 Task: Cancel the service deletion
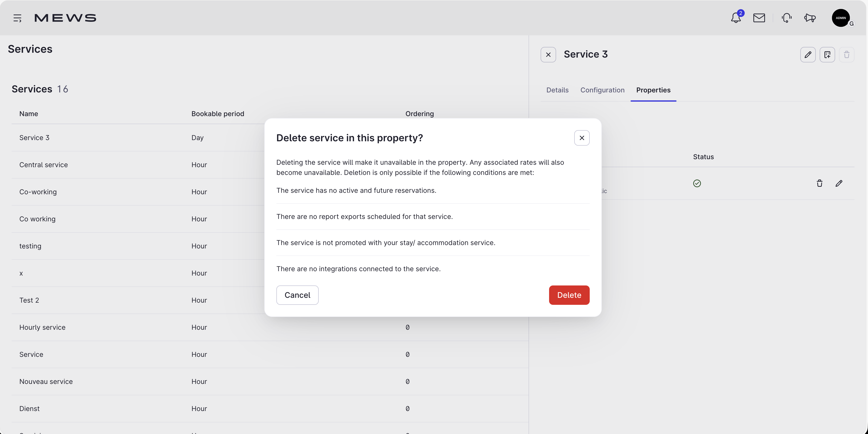pyautogui.click(x=297, y=295)
